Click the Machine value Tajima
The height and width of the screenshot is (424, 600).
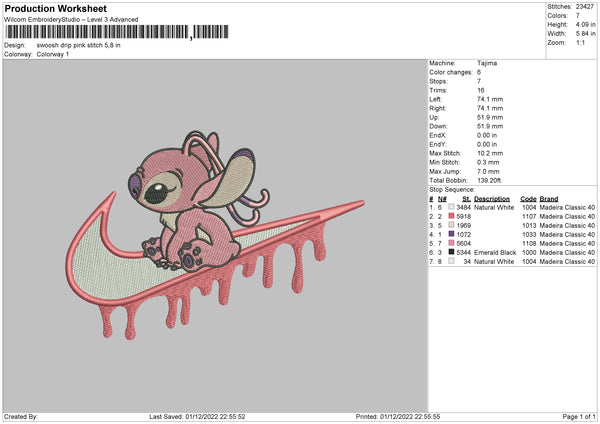click(x=487, y=63)
